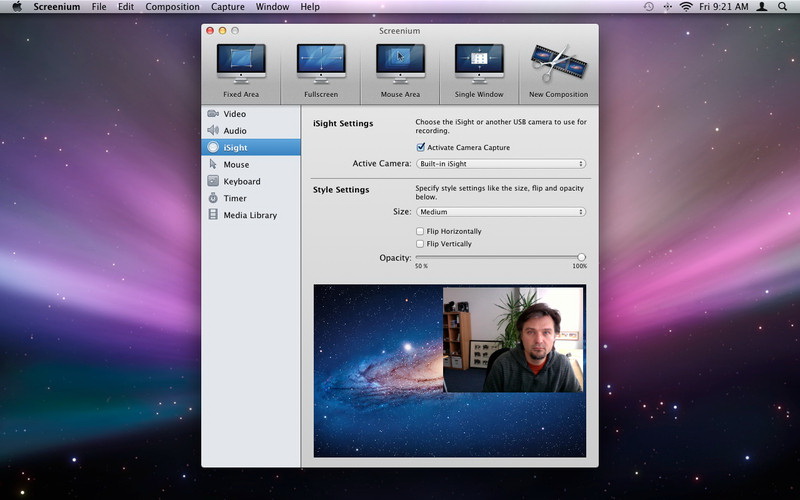Click the Opacity slider handle
The width and height of the screenshot is (800, 500).
[x=581, y=257]
